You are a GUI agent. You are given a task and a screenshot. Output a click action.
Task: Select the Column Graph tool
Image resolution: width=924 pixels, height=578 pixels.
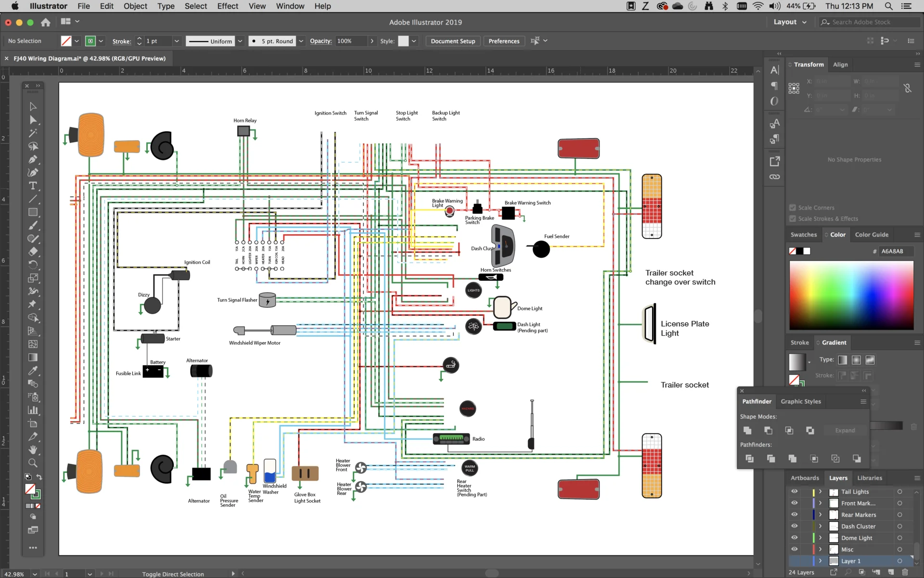(33, 410)
